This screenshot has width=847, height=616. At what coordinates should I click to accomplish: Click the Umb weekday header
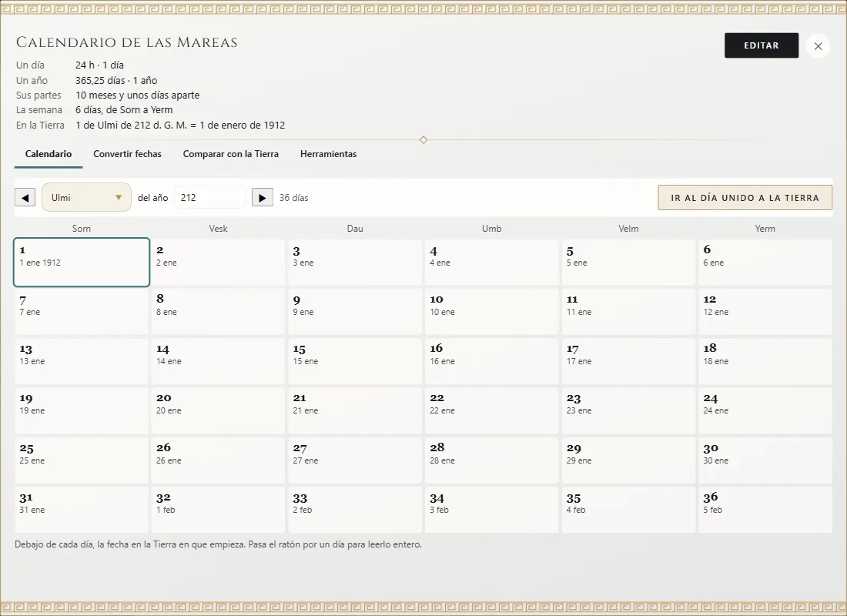click(491, 229)
